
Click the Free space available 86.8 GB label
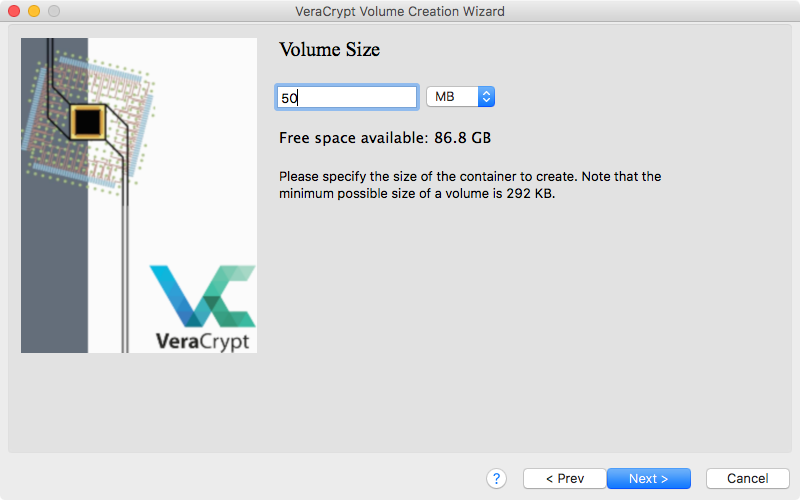click(x=385, y=138)
